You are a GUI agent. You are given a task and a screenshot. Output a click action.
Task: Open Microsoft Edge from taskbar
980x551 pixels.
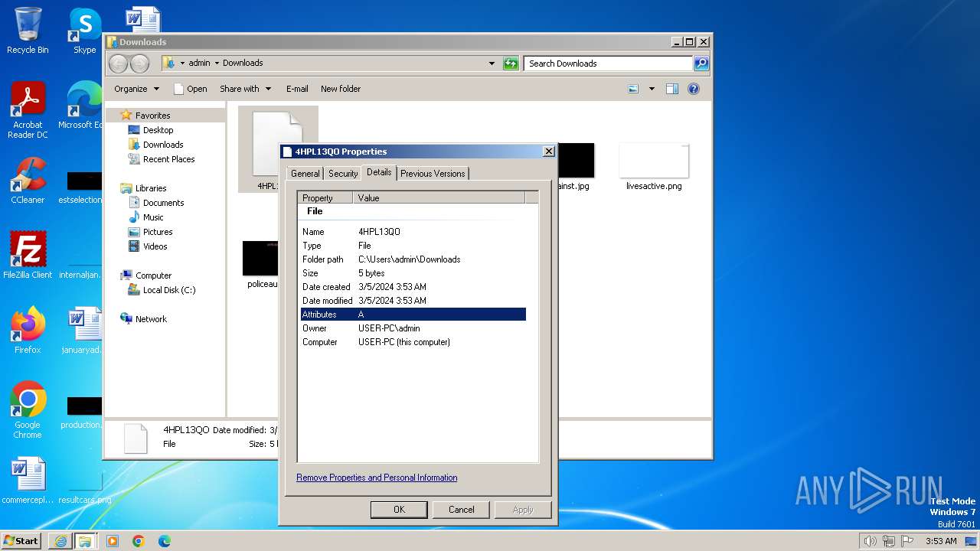tap(165, 541)
